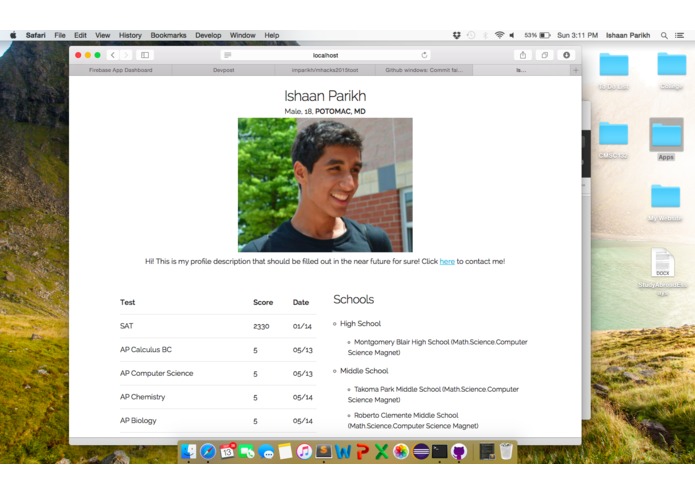The width and height of the screenshot is (695, 494).
Task: Click the battery status indicator
Action: pyautogui.click(x=537, y=35)
